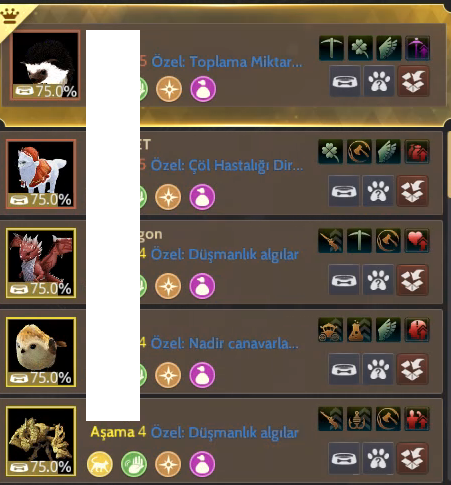Click box release icon for golden pet
Viewport: 451px width, 485px height.
coord(413,458)
